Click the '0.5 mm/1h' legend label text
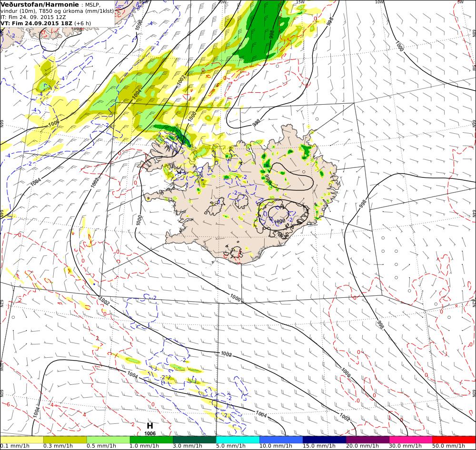The image size is (476, 450). 101,446
